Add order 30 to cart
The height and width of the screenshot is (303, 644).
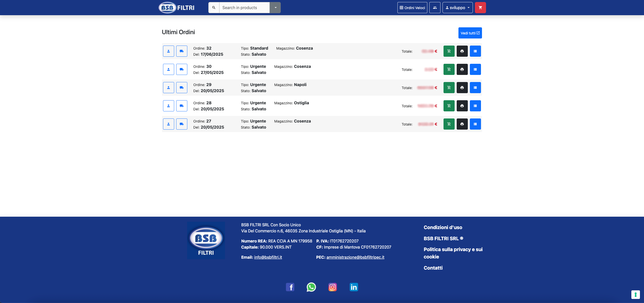[449, 69]
